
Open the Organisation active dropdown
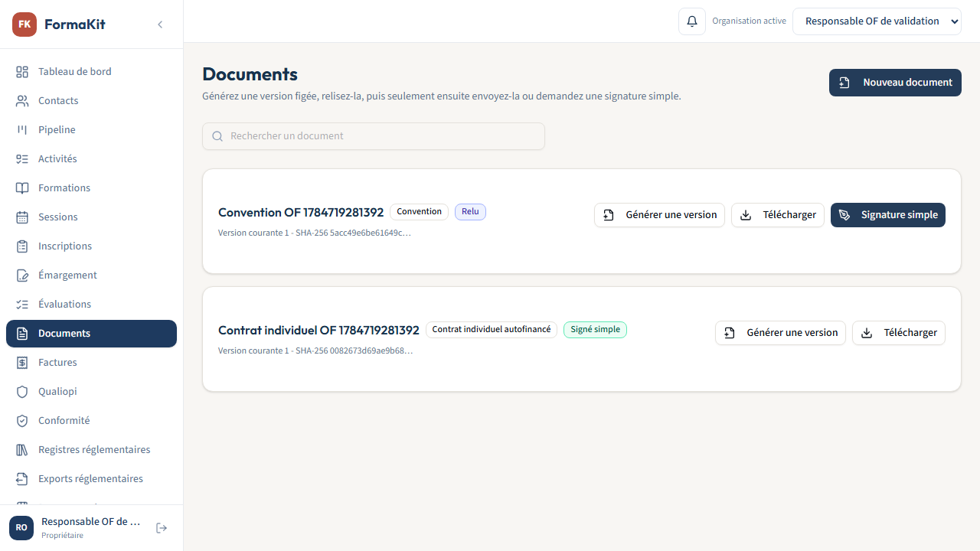pos(877,21)
